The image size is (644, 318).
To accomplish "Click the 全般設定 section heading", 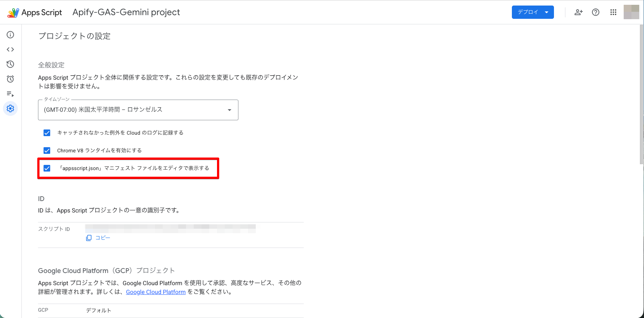I will (x=51, y=65).
